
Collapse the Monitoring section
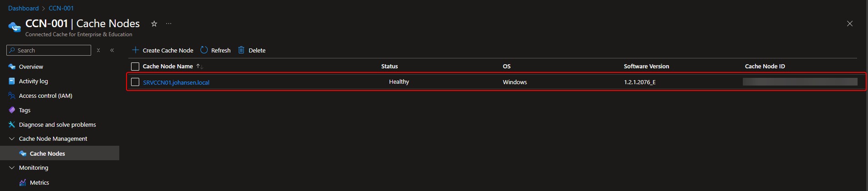(x=12, y=167)
